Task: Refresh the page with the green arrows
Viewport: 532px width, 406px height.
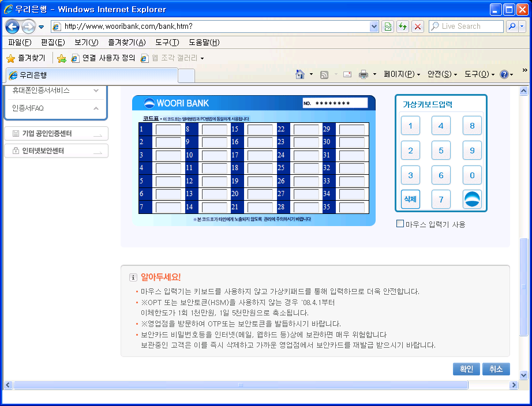Action: pyautogui.click(x=403, y=27)
